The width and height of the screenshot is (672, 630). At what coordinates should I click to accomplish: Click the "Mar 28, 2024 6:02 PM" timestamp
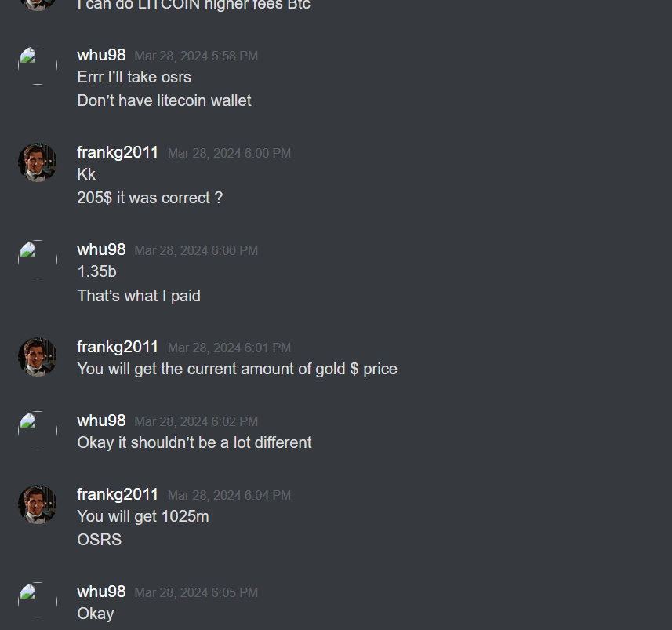tap(196, 422)
